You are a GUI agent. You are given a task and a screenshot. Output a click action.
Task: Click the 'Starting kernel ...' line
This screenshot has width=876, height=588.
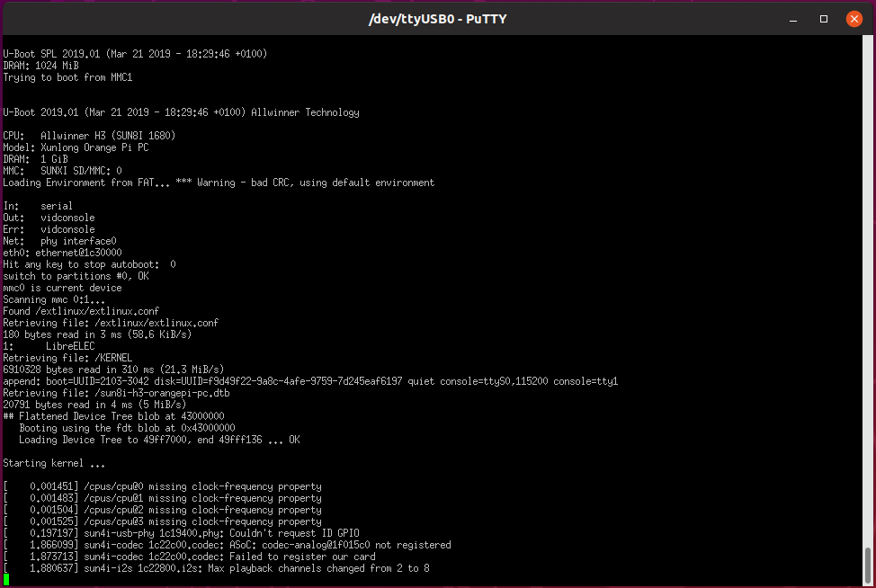(x=53, y=463)
